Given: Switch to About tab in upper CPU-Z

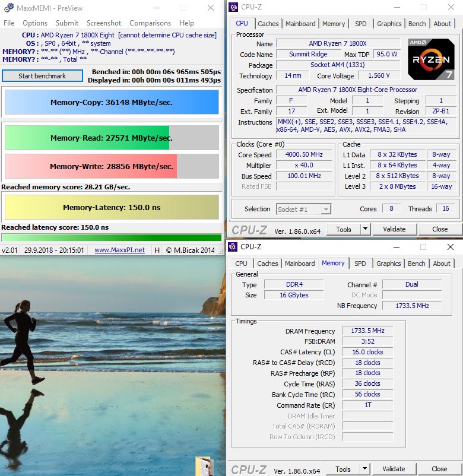Looking at the screenshot, I should pyautogui.click(x=442, y=24).
